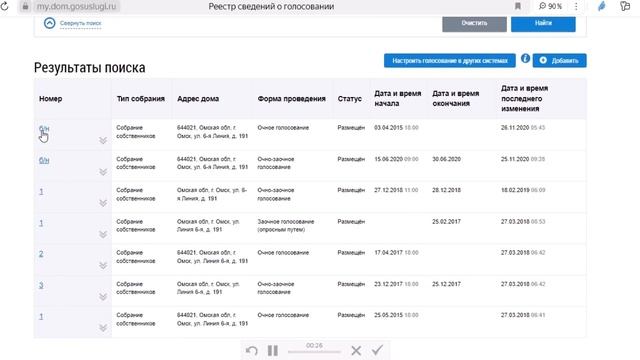Click the padlock icon beside the address
This screenshot has width=640, height=360.
[x=25, y=7]
